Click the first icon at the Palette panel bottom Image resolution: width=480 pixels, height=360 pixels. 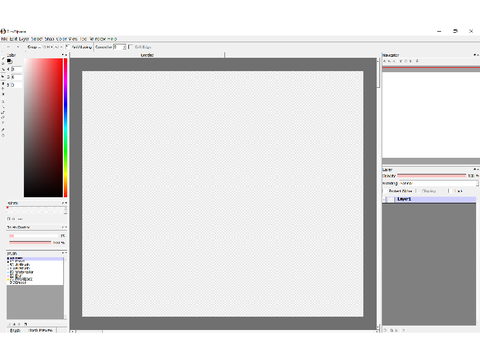9,219
